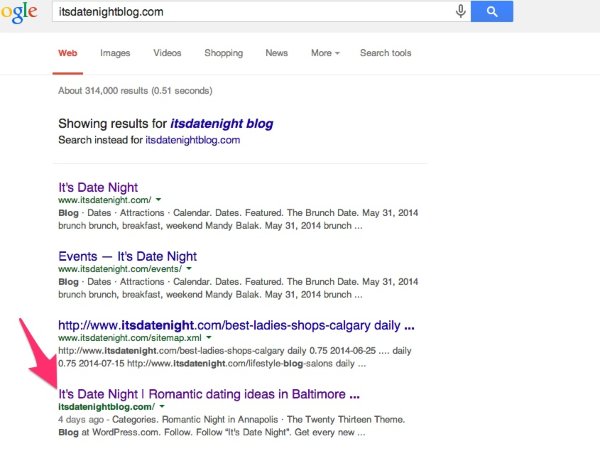Image resolution: width=600 pixels, height=451 pixels.
Task: Click the About 314,000 results text
Action: 135,91
